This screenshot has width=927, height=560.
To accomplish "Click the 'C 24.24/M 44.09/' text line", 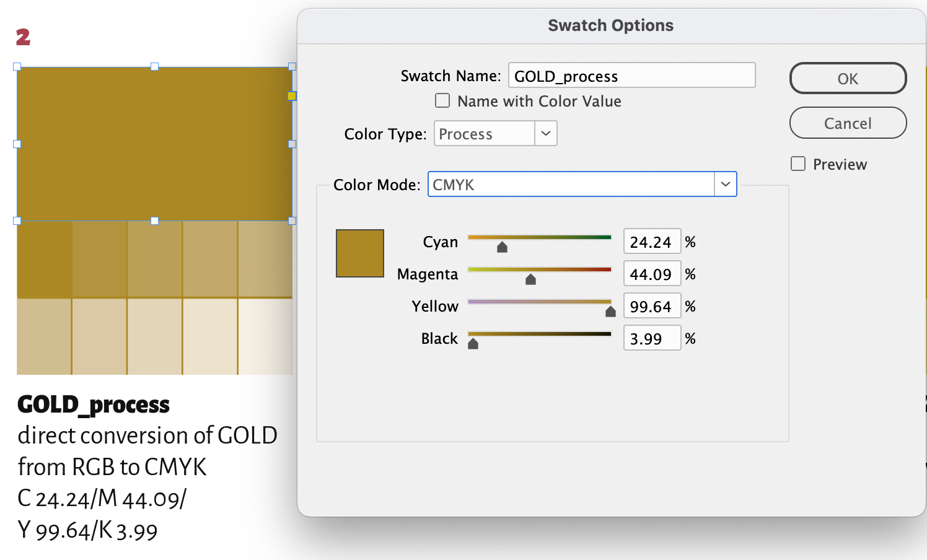I will click(x=102, y=499).
